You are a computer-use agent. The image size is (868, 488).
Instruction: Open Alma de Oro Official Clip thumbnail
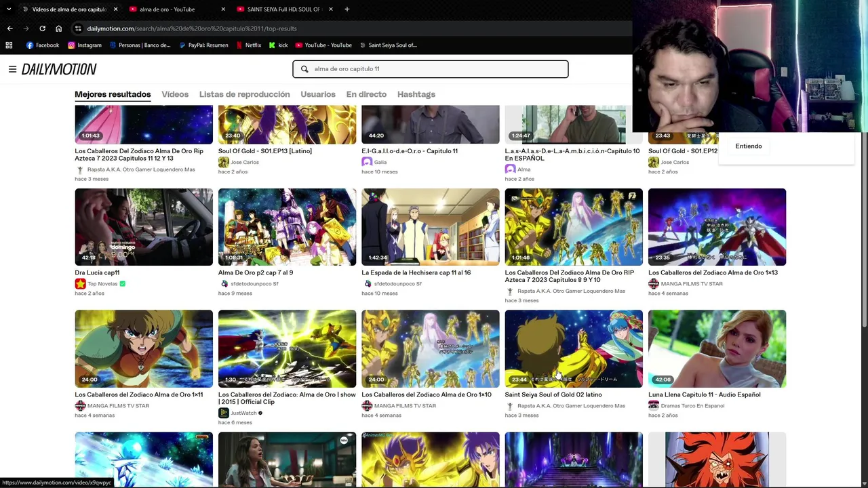(x=287, y=349)
